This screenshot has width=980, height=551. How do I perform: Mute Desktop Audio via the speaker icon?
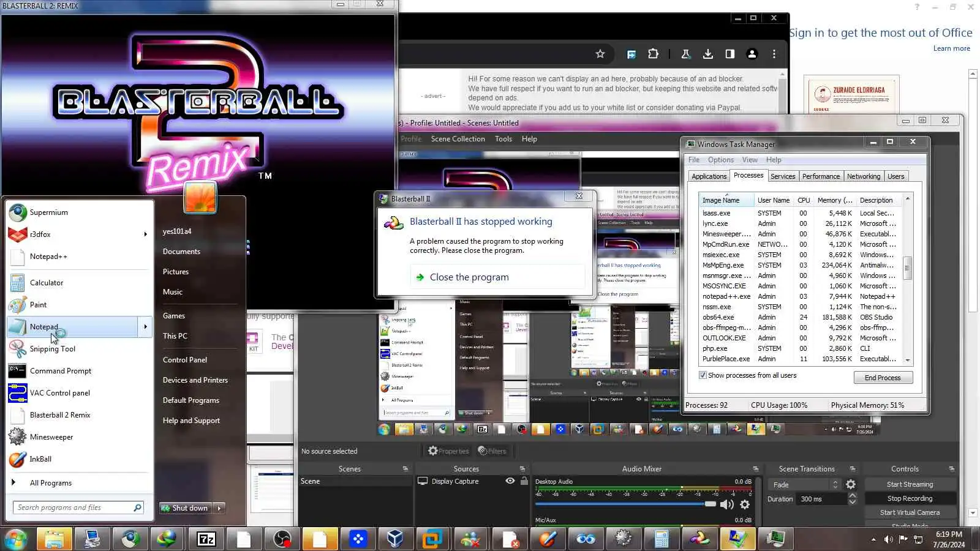(x=726, y=504)
